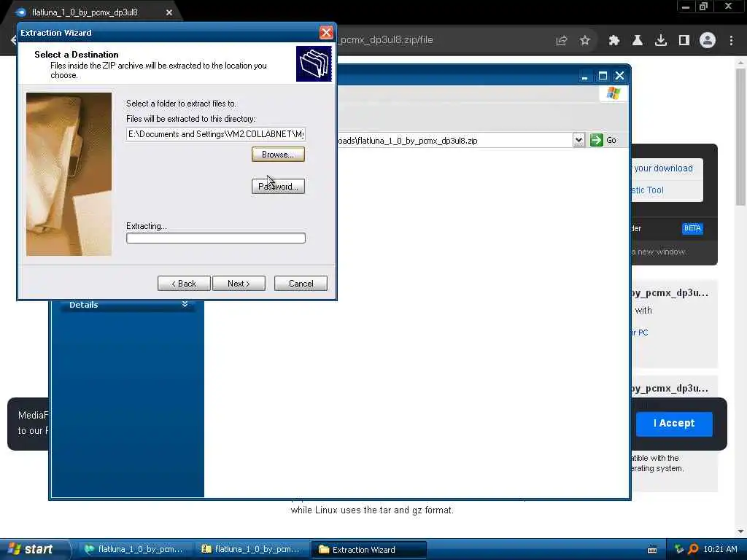
Task: Click the zip path address field
Action: [455, 141]
